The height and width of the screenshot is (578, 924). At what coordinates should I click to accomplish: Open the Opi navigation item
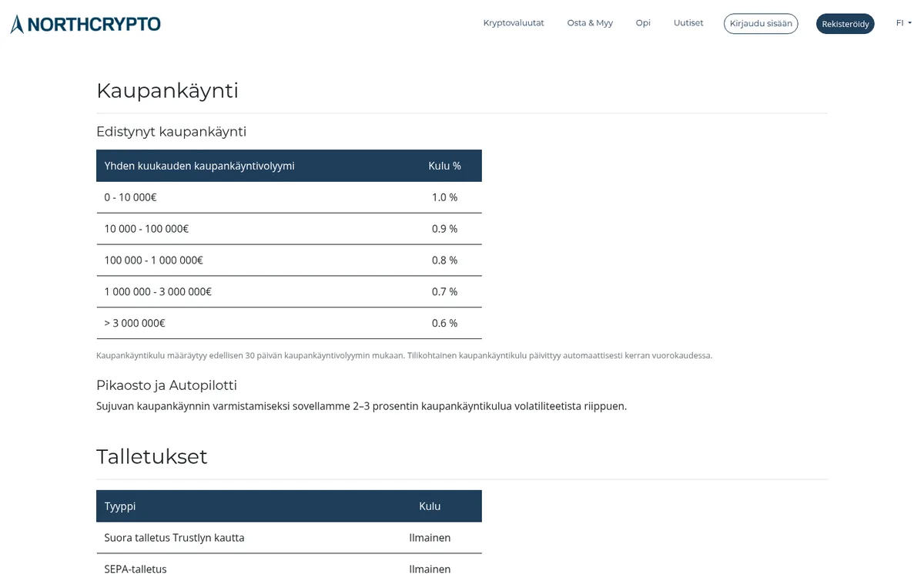point(643,23)
